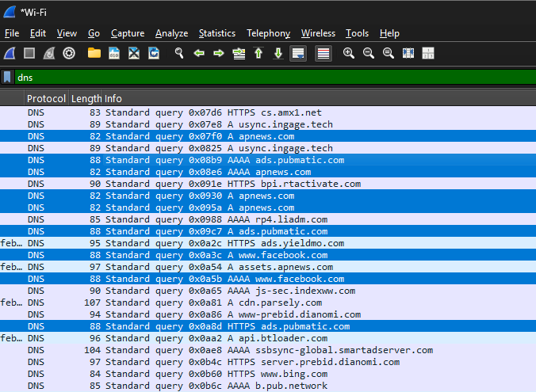Close this capture file icon
536x392 pixels.
[134, 53]
